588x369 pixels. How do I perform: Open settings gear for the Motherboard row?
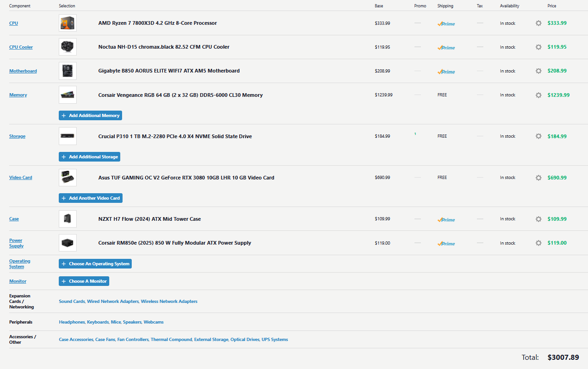[538, 71]
